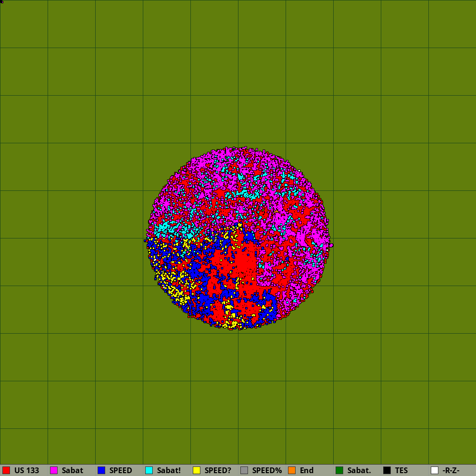Select the '-R-Z-' legend label

[x=451, y=471]
